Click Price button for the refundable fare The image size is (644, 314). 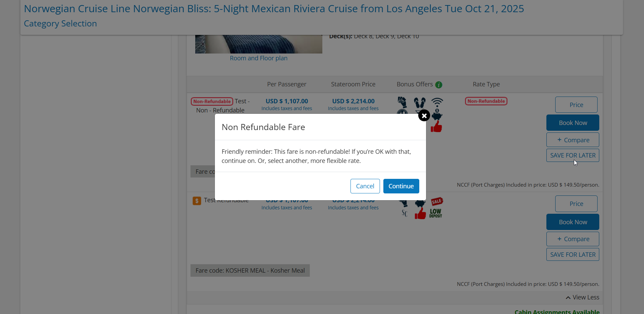click(x=576, y=204)
